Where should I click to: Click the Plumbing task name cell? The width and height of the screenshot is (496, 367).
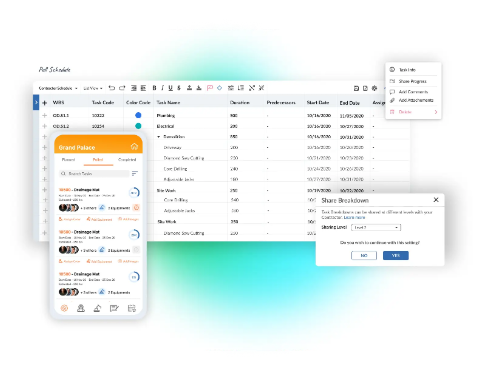click(166, 116)
